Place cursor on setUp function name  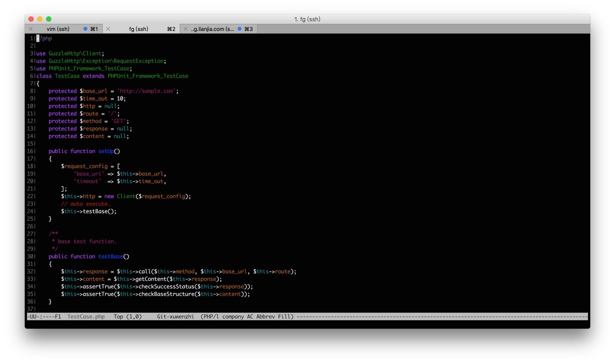(106, 151)
